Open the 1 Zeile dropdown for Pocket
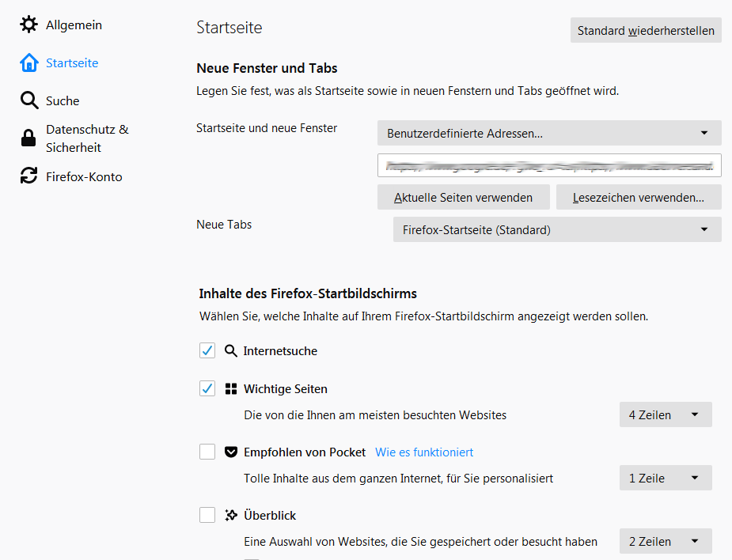Viewport: 732px width, 560px height. 666,478
